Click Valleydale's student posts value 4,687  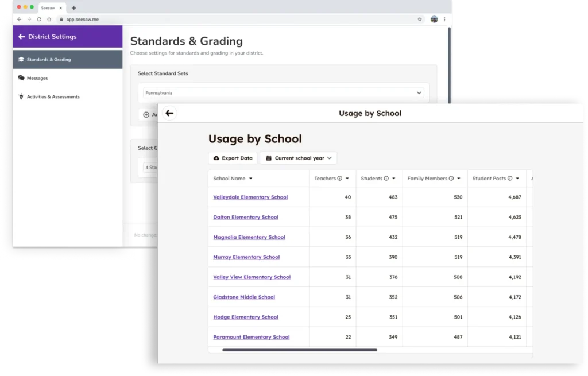point(515,197)
